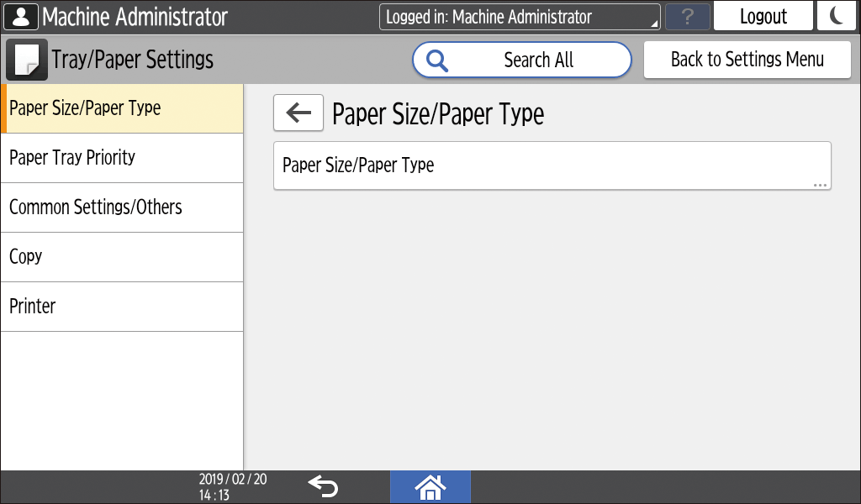Image resolution: width=861 pixels, height=504 pixels.
Task: Activate energy saver using the moon icon
Action: point(836,17)
